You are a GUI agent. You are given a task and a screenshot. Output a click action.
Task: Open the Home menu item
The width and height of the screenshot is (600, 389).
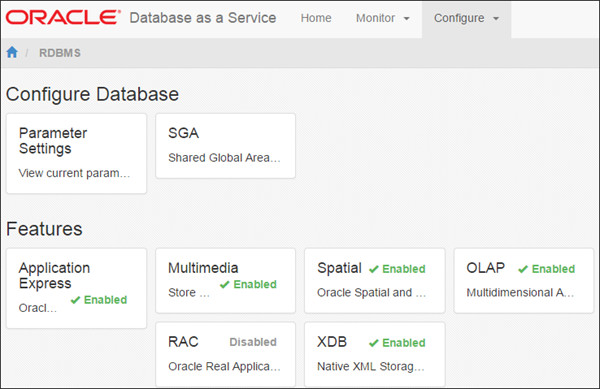[316, 18]
